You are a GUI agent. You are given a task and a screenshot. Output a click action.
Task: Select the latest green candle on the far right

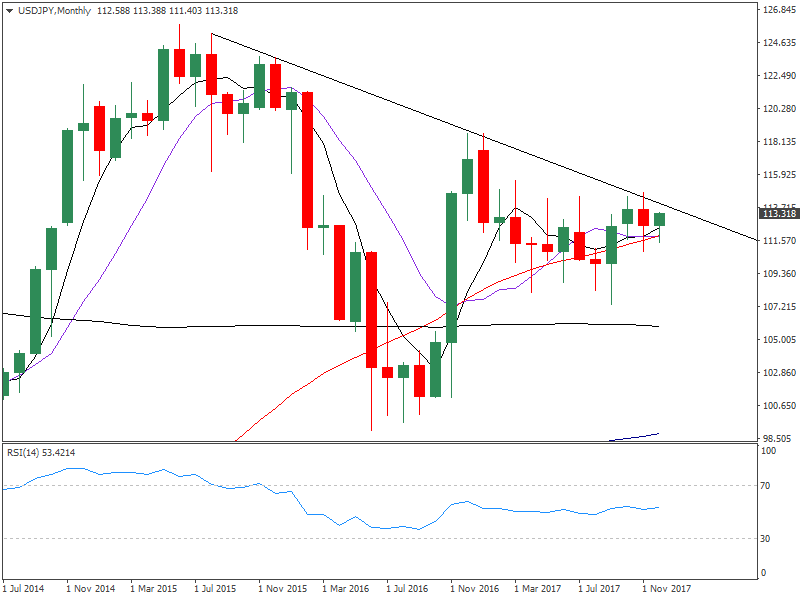[660, 219]
